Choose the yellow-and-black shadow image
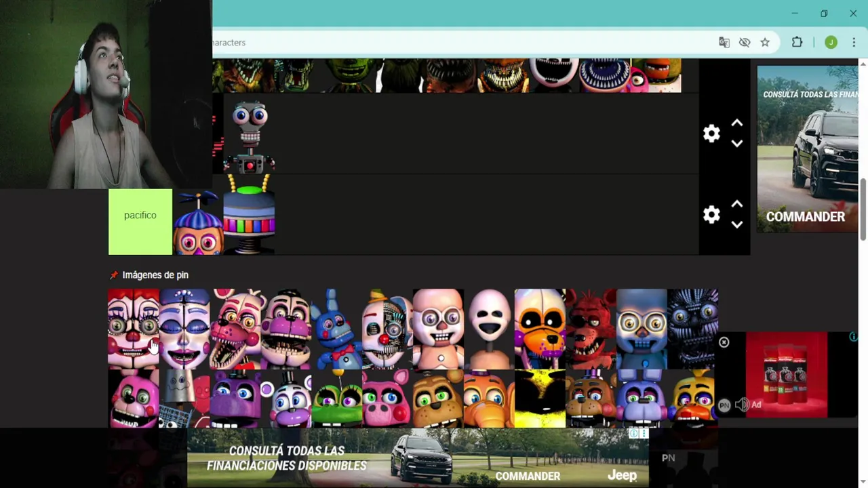The width and height of the screenshot is (868, 488). [x=540, y=399]
